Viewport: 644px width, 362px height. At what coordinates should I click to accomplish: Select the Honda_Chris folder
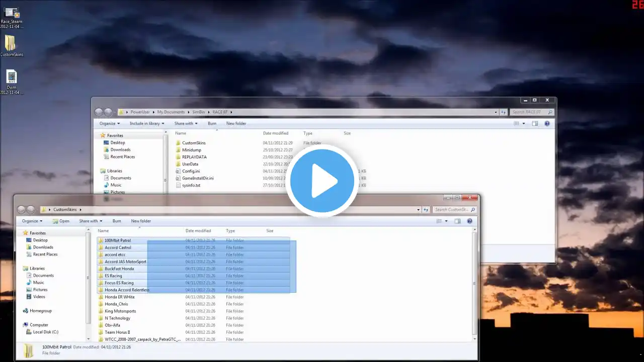coord(113,304)
